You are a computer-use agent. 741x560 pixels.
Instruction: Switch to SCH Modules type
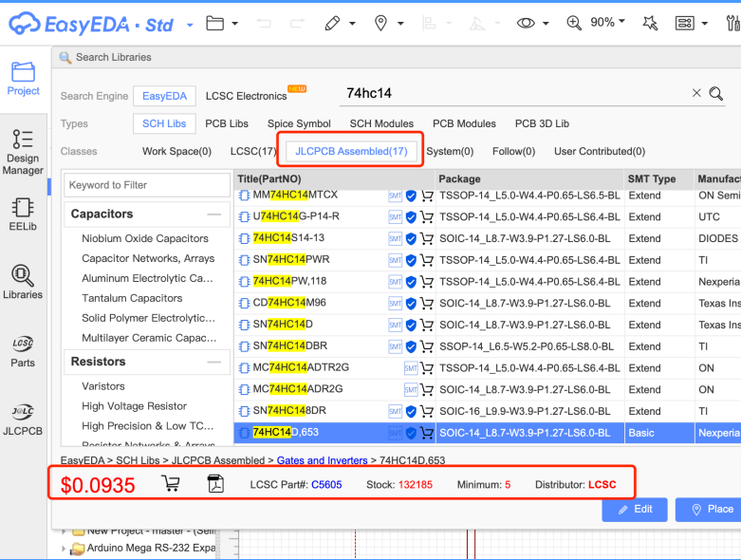tap(381, 123)
